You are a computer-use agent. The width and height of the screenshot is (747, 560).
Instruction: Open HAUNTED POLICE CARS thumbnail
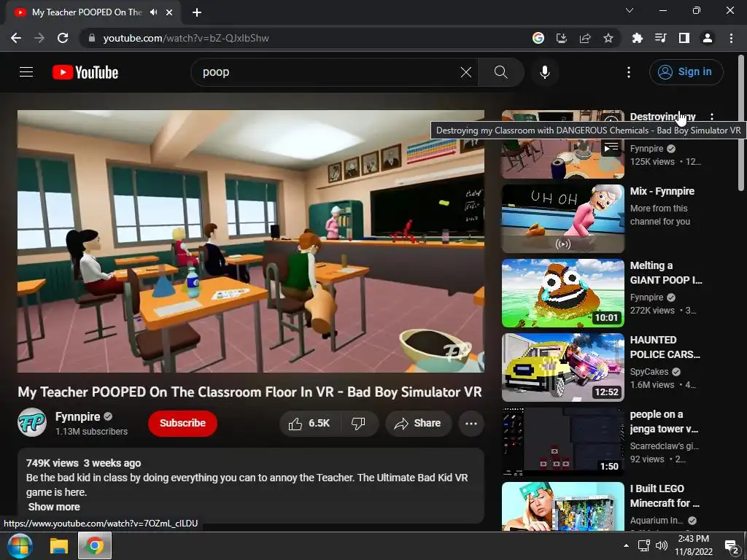(x=562, y=367)
